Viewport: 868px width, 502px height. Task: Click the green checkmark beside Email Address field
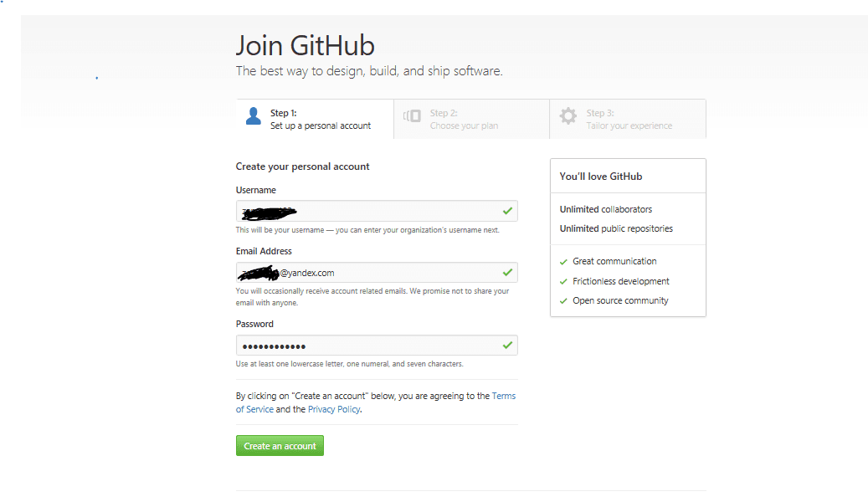[507, 272]
